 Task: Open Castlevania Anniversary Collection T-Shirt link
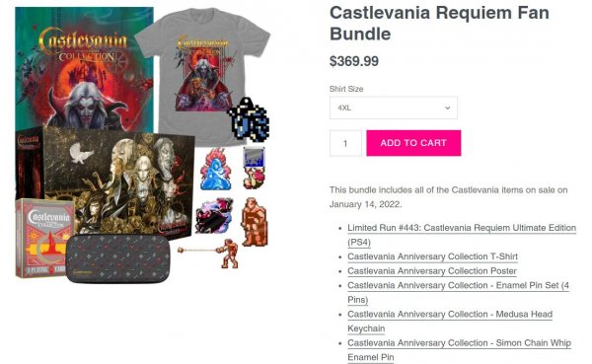432,256
